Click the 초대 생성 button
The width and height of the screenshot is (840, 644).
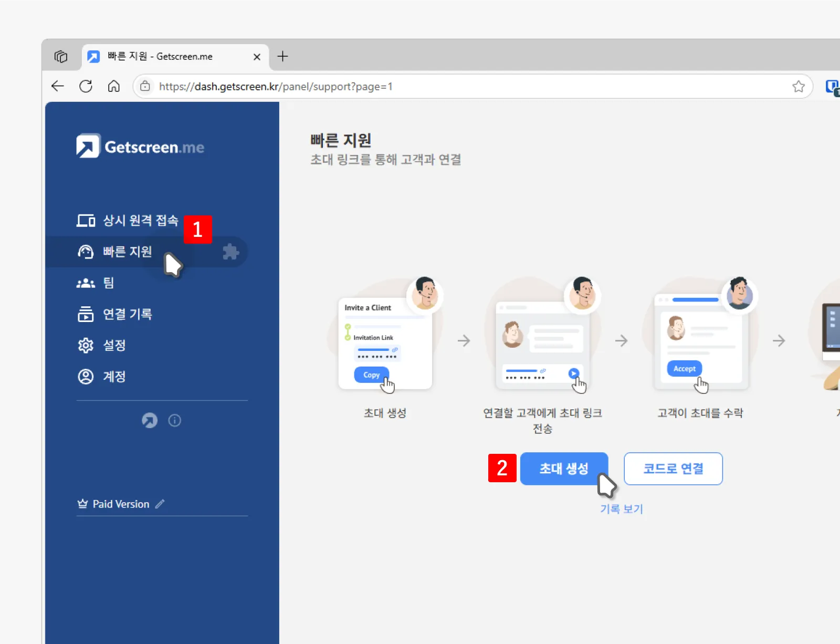563,469
